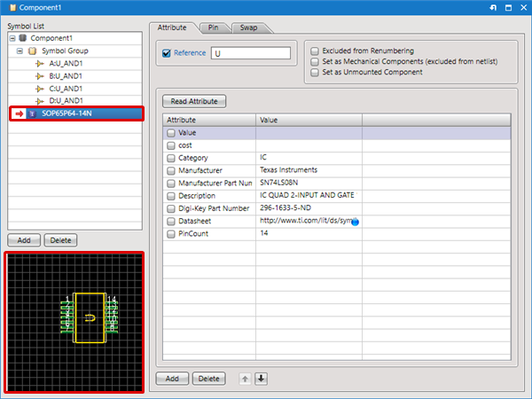Click the AND gate icon for C:U_AND1
This screenshot has height=399, width=532.
tap(40, 89)
